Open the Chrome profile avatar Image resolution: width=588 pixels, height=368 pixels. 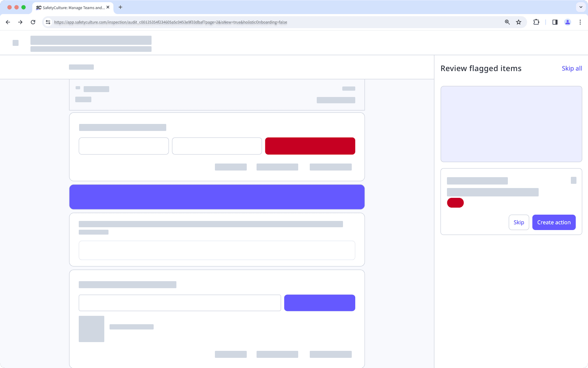pyautogui.click(x=567, y=22)
